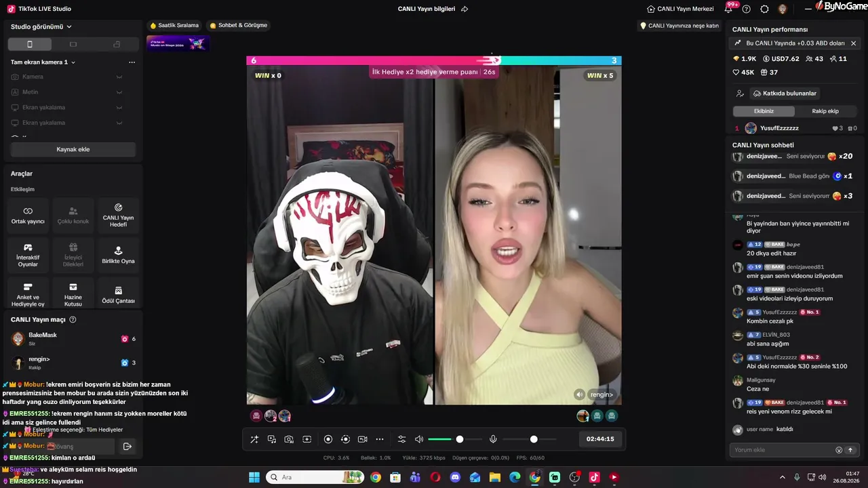Toggle visibility of the Metin source
This screenshot has height=488, width=868.
(119, 92)
